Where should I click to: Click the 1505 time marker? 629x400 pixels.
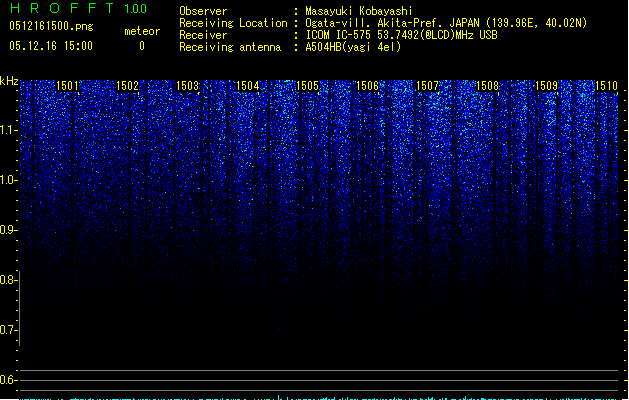tap(307, 86)
